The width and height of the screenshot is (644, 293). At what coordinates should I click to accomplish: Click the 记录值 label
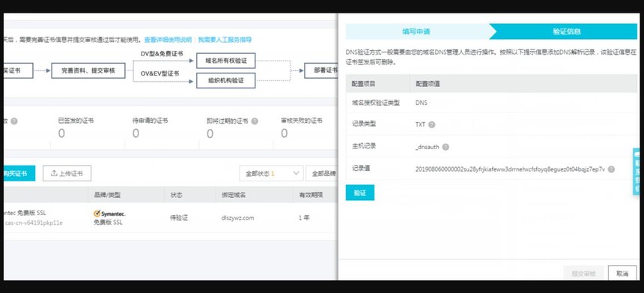(361, 168)
